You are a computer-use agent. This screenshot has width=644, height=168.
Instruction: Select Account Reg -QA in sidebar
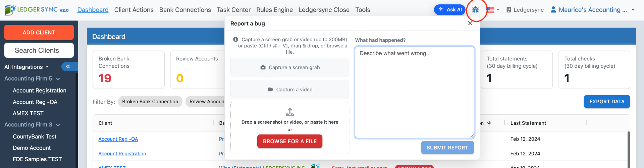(x=35, y=102)
